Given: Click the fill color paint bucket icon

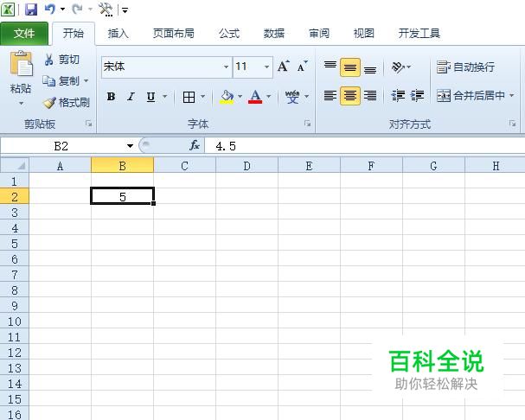Looking at the screenshot, I should pos(227,97).
